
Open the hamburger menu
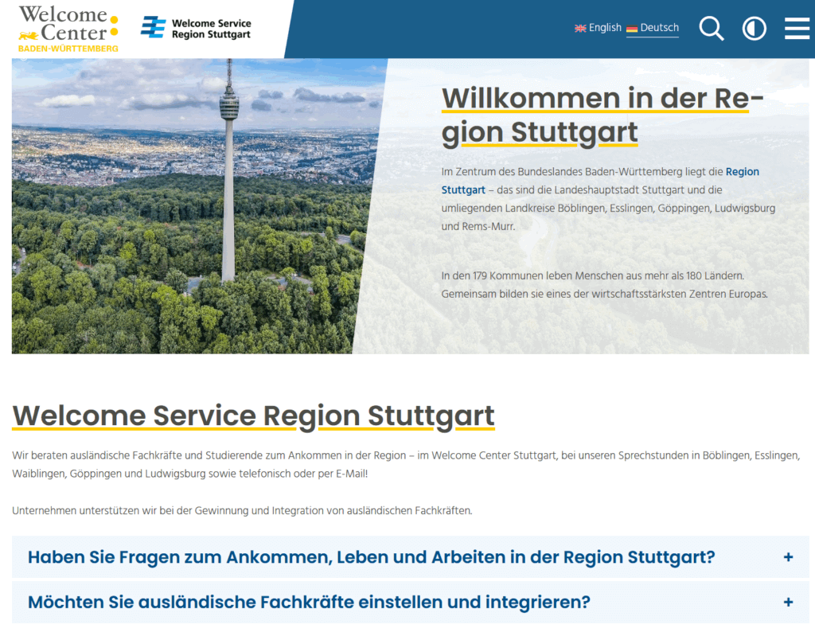(x=797, y=28)
